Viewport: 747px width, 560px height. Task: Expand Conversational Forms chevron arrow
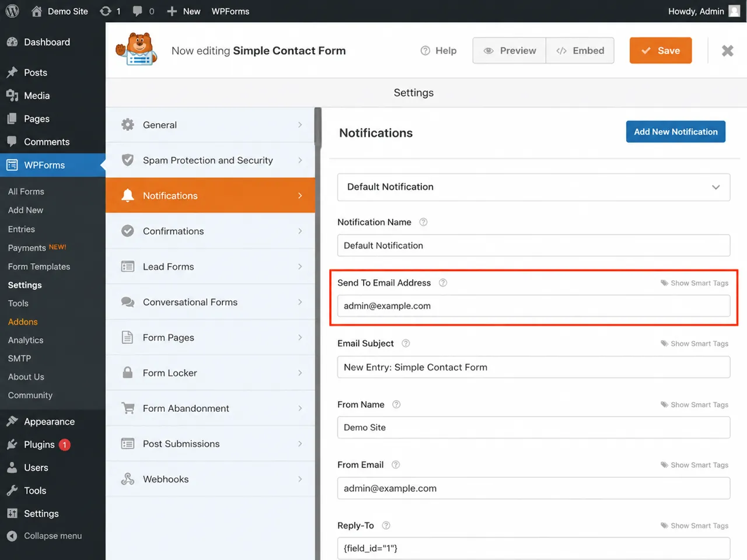pyautogui.click(x=300, y=302)
